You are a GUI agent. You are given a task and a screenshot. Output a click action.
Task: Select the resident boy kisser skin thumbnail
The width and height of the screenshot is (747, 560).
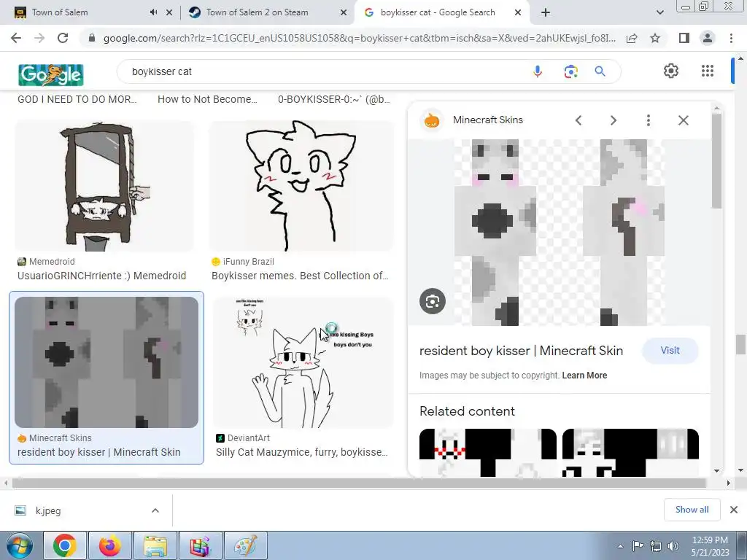[107, 362]
